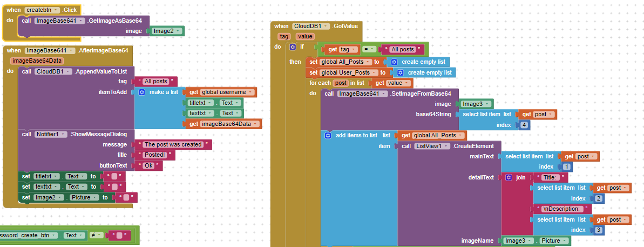The image size is (644, 247).
Task: Click the gear icon on the 'if' block
Action: [293, 47]
